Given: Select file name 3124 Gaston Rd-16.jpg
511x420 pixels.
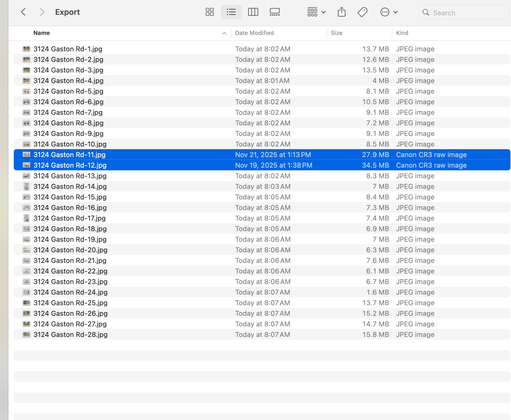Looking at the screenshot, I should 70,208.
